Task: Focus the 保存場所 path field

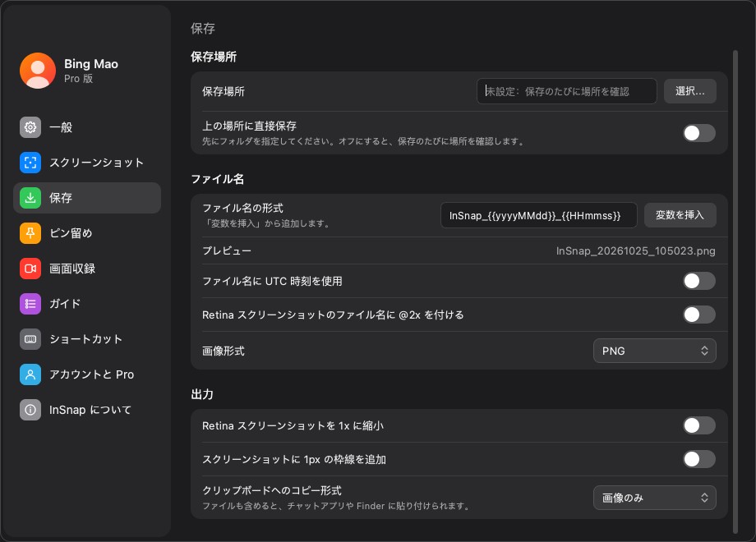Action: pos(566,91)
